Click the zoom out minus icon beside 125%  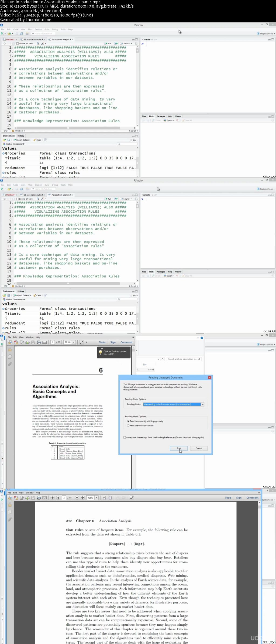[x=77, y=498]
